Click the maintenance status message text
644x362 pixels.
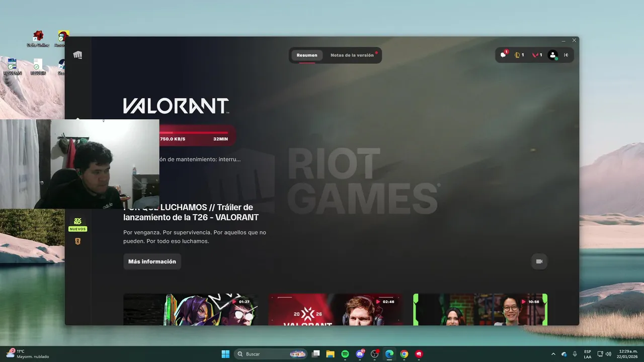tap(200, 159)
